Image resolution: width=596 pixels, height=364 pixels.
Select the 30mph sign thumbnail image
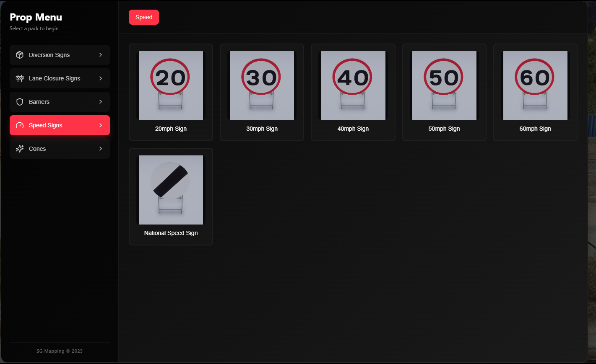point(262,85)
